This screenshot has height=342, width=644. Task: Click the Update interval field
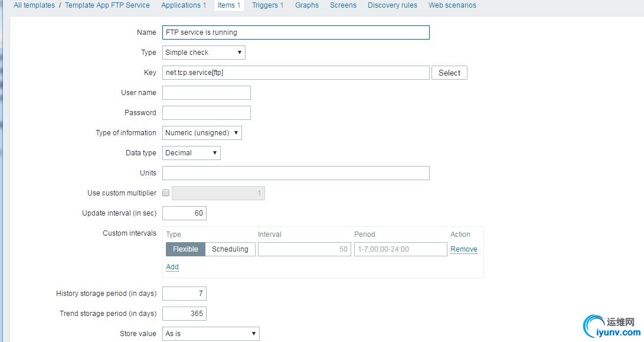(x=184, y=213)
